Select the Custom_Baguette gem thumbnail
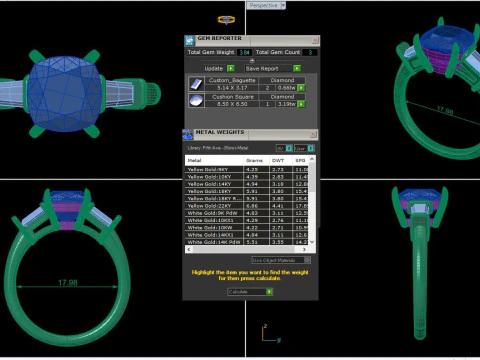This screenshot has height=360, width=480. (196, 84)
